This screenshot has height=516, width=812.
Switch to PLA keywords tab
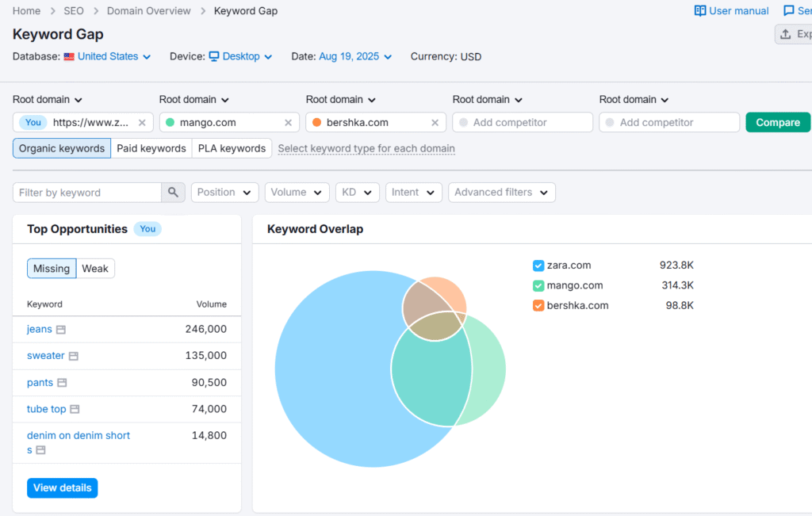pyautogui.click(x=232, y=148)
